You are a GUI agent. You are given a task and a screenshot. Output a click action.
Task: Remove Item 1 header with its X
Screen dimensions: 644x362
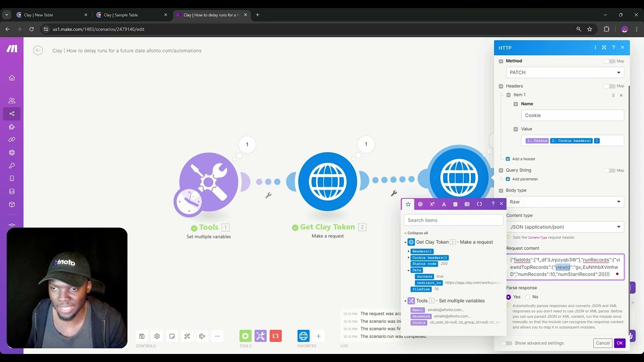[621, 96]
